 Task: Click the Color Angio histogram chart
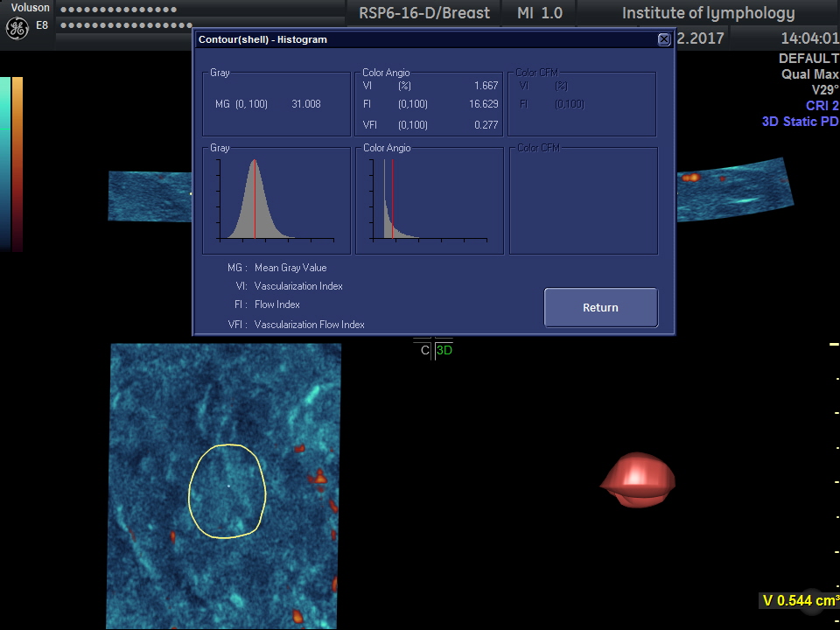coord(429,200)
